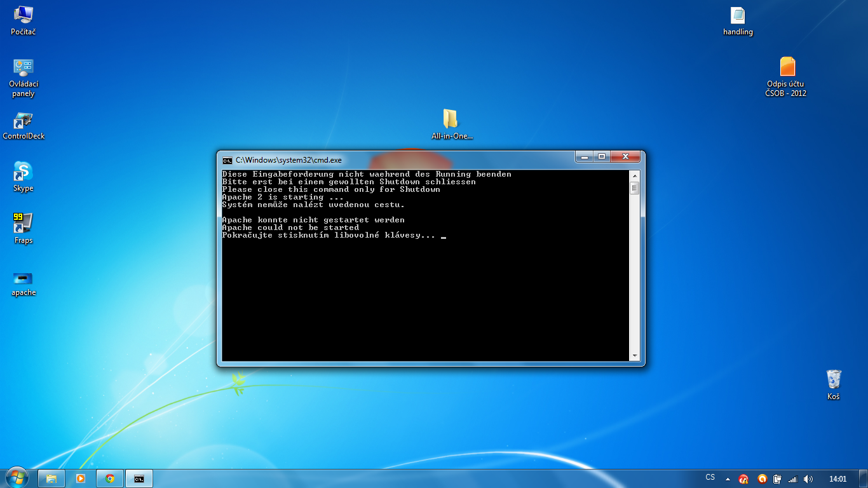Open the red antivirus warning tray icon
Viewport: 868px width, 488px height.
coord(743,479)
